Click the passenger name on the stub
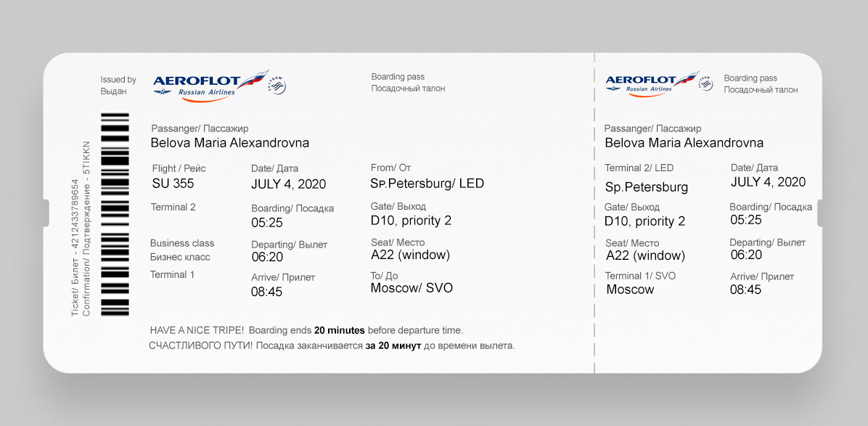Screen dimensions: 868x426 (x=684, y=143)
